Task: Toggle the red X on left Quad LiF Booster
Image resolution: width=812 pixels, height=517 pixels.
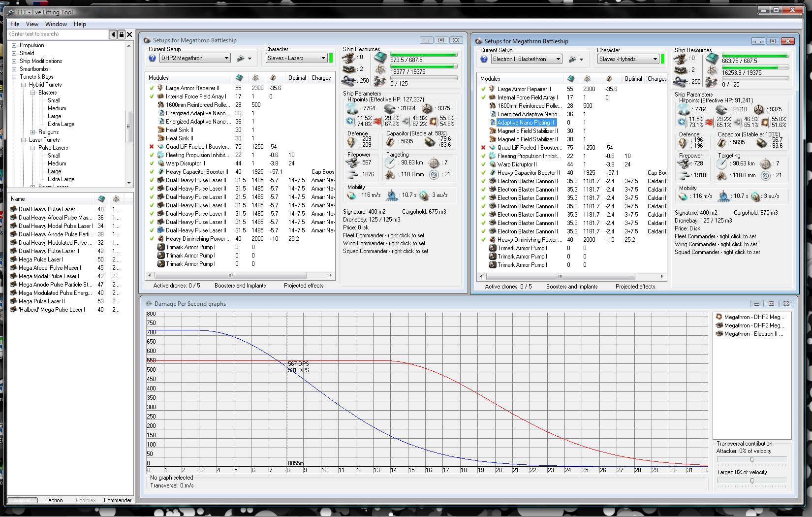Action: 152,147
